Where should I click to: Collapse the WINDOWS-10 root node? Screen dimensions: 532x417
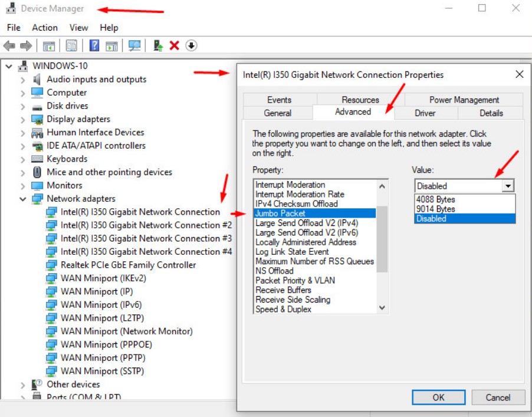(9, 66)
